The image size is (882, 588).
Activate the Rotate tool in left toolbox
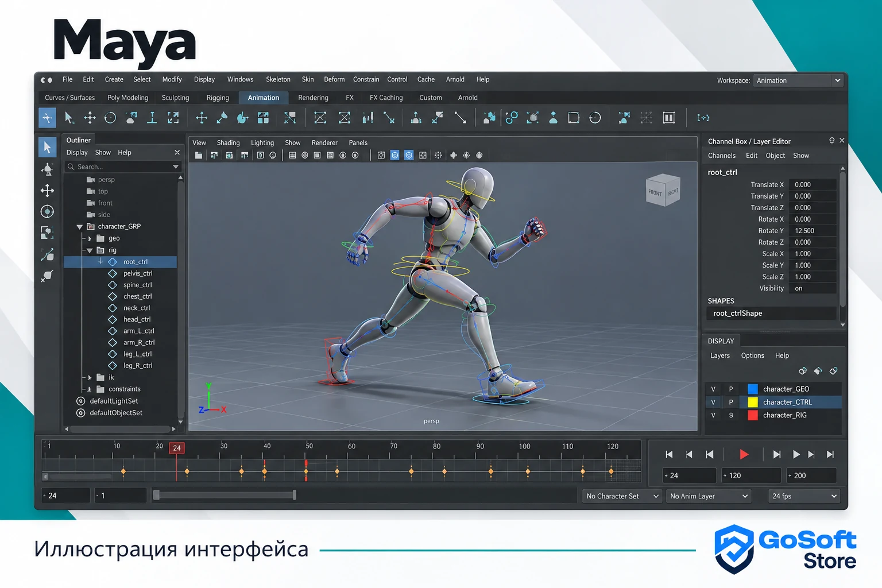[47, 212]
